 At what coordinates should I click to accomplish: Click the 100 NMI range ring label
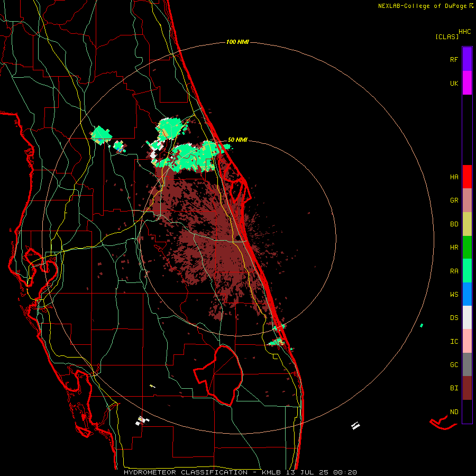(x=237, y=42)
